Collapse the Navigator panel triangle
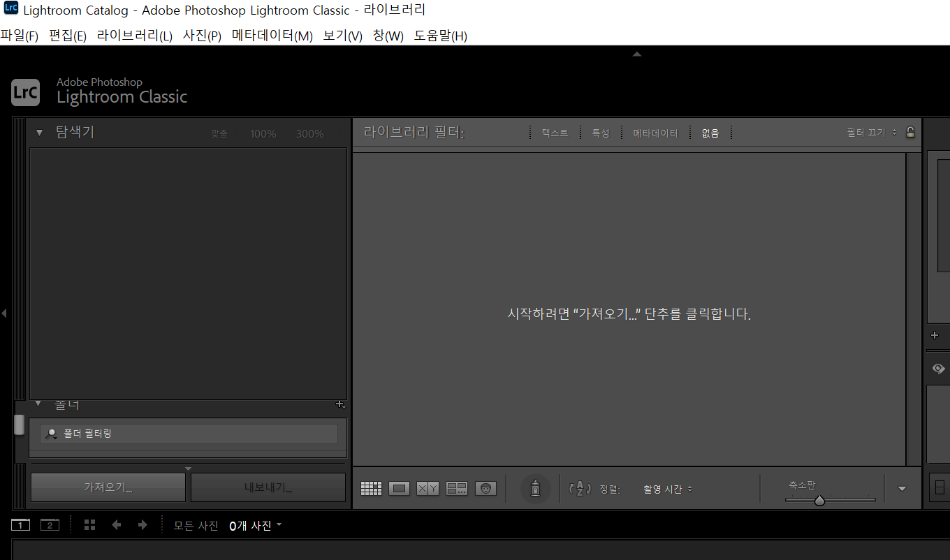This screenshot has height=560, width=950. (x=40, y=132)
